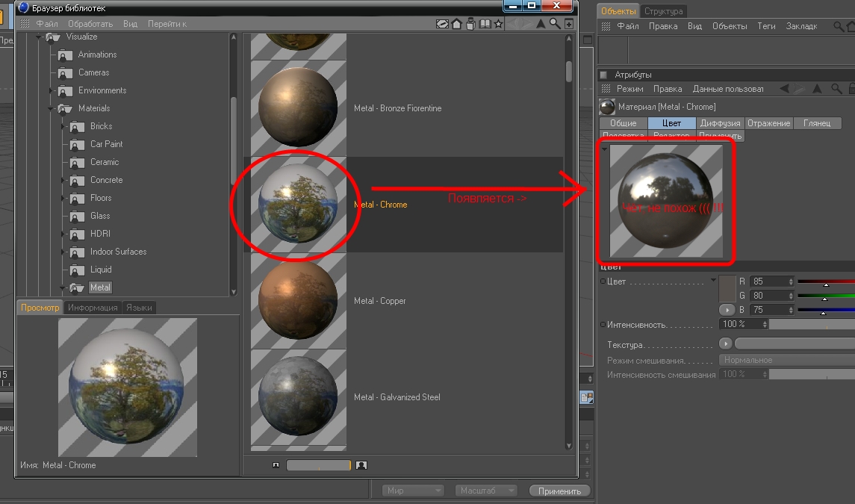Viewport: 855px width, 504px height.
Task: Click the large thumbnail icon beside size slider
Action: click(361, 465)
